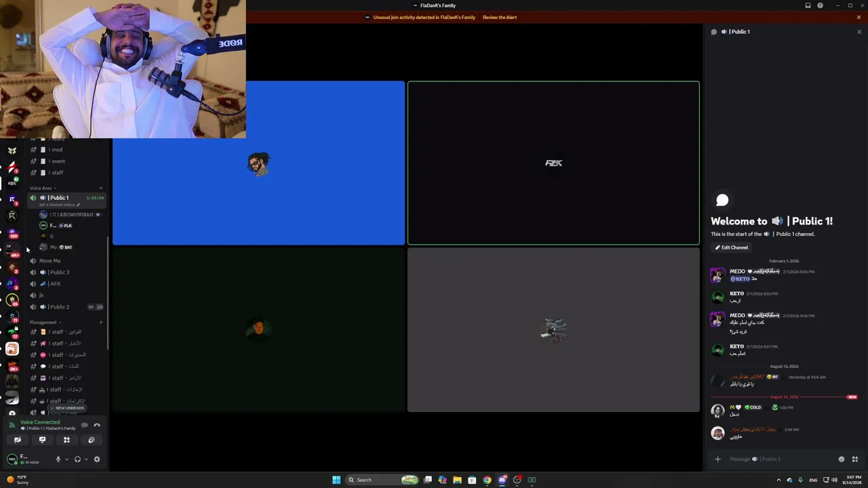Select voice member Mo with BAT tag
This screenshot has width=868, height=488.
point(71,247)
